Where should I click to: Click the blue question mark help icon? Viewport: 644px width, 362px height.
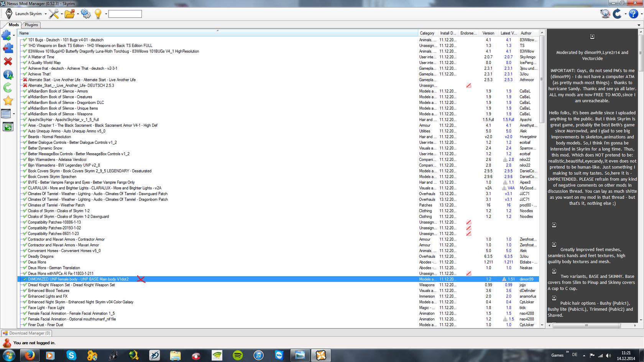point(633,13)
